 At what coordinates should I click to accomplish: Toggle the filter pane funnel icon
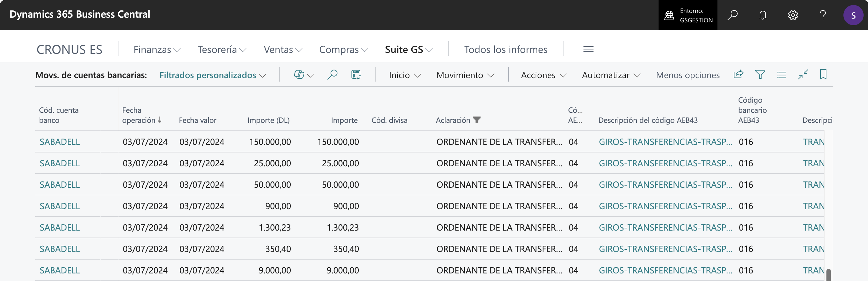760,74
